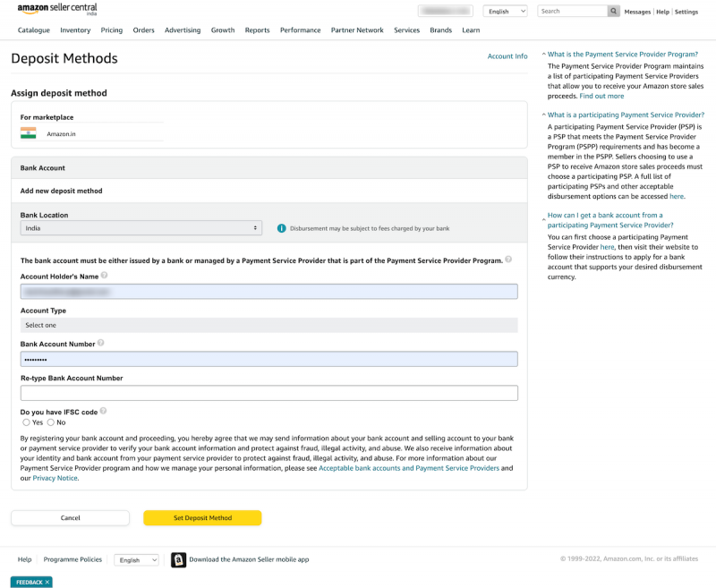Open the Bank Location dropdown

141,228
